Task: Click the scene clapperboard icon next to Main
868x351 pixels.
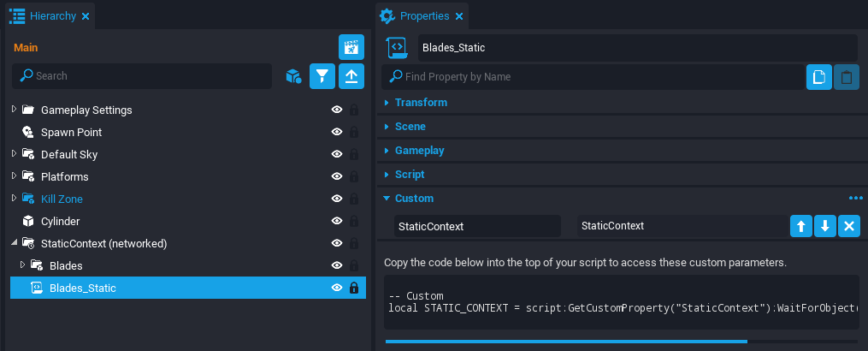Action: 351,48
